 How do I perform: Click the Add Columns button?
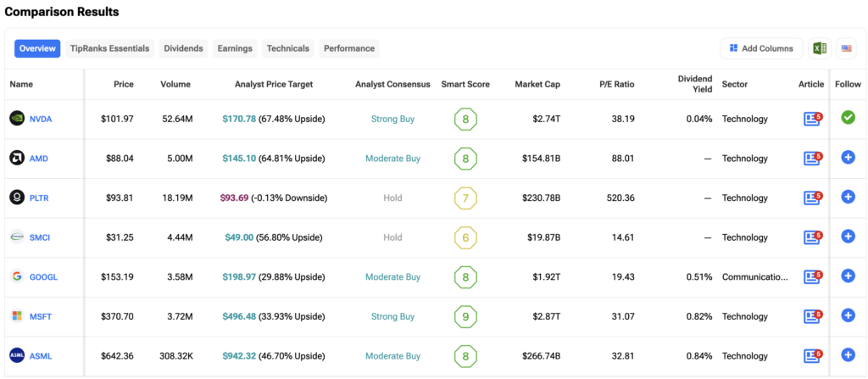[761, 48]
